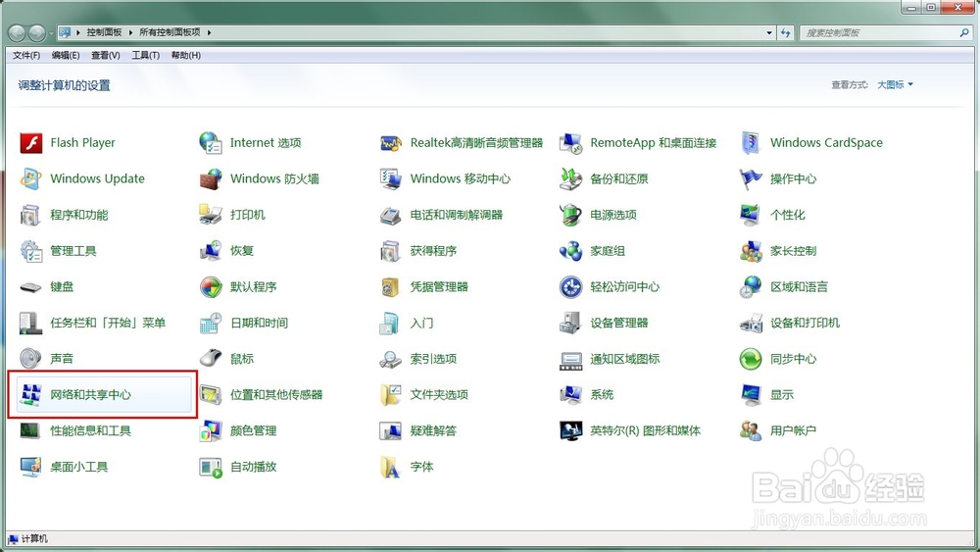Open the 文件(F) menu

[x=26, y=55]
